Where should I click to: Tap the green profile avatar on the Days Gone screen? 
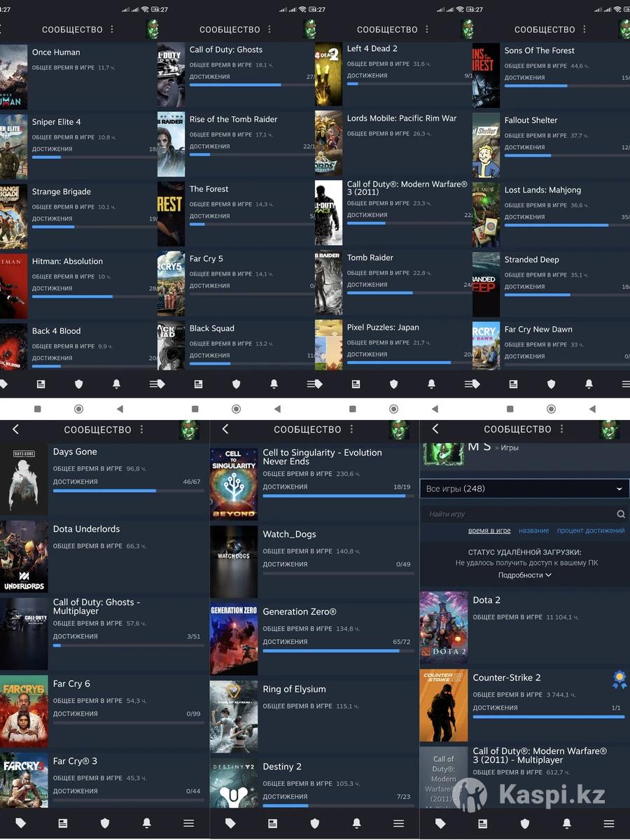click(189, 430)
